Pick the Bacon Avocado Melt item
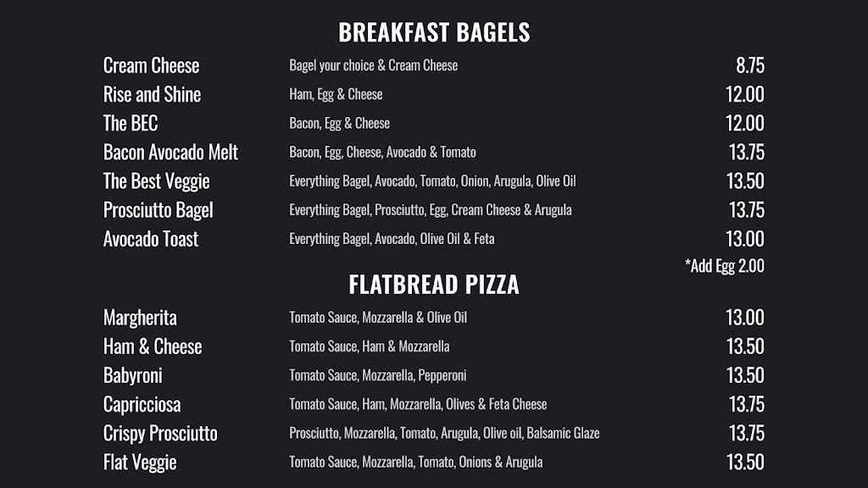Screen dimensions: 868x488 (170, 152)
